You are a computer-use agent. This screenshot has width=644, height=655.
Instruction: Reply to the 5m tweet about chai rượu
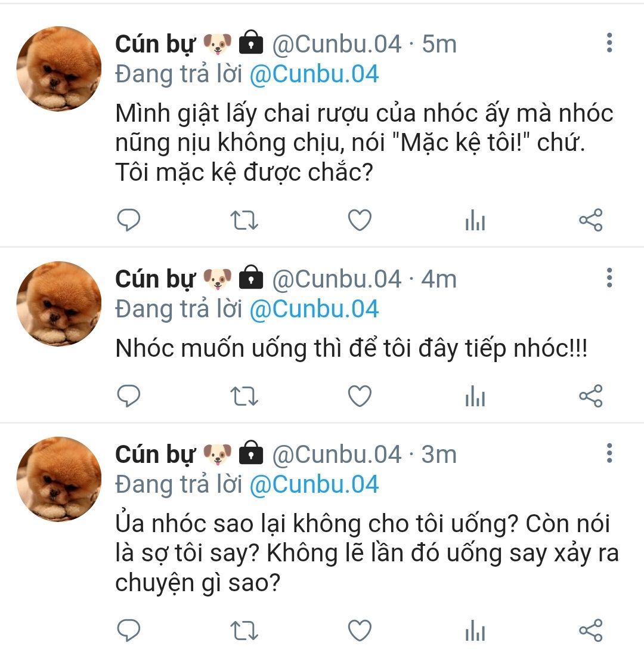click(x=128, y=221)
